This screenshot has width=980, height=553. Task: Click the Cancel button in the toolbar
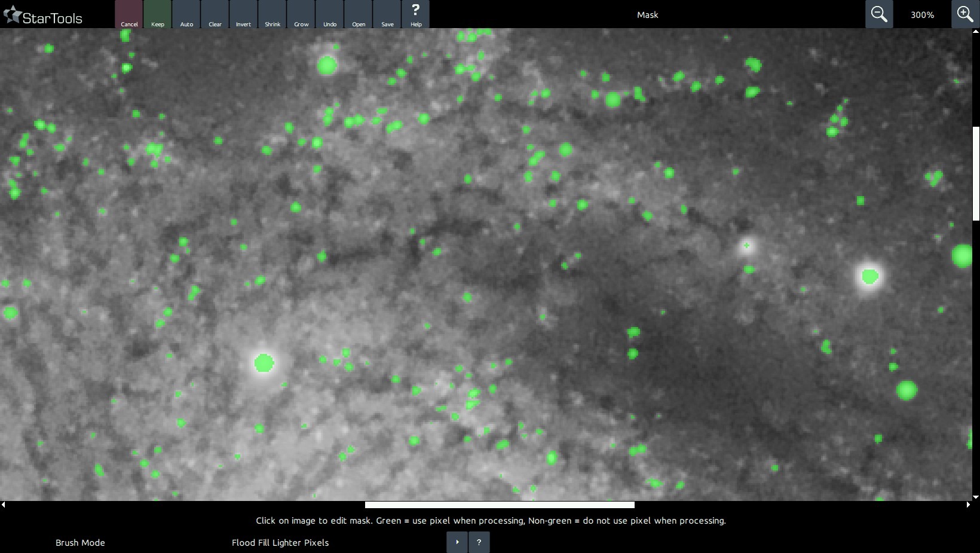click(x=129, y=14)
